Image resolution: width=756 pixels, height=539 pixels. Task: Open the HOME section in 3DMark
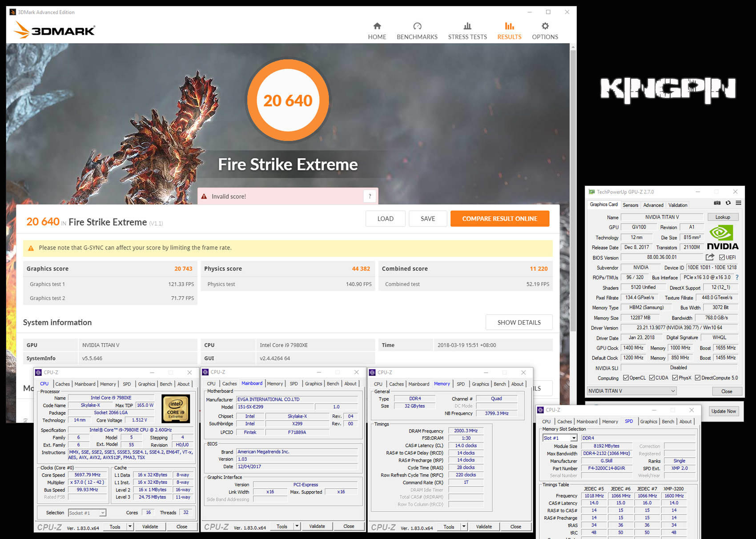click(x=377, y=31)
